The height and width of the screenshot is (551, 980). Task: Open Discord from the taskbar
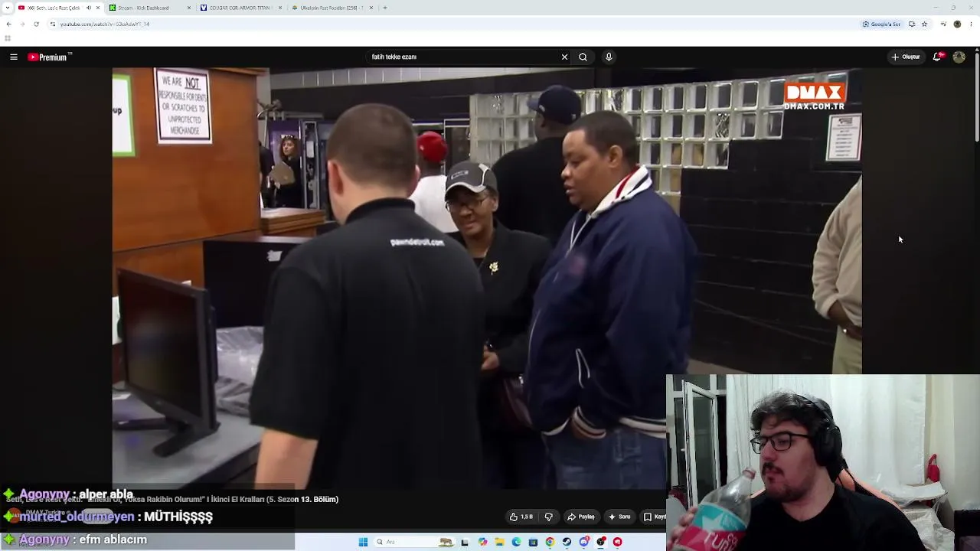click(584, 542)
